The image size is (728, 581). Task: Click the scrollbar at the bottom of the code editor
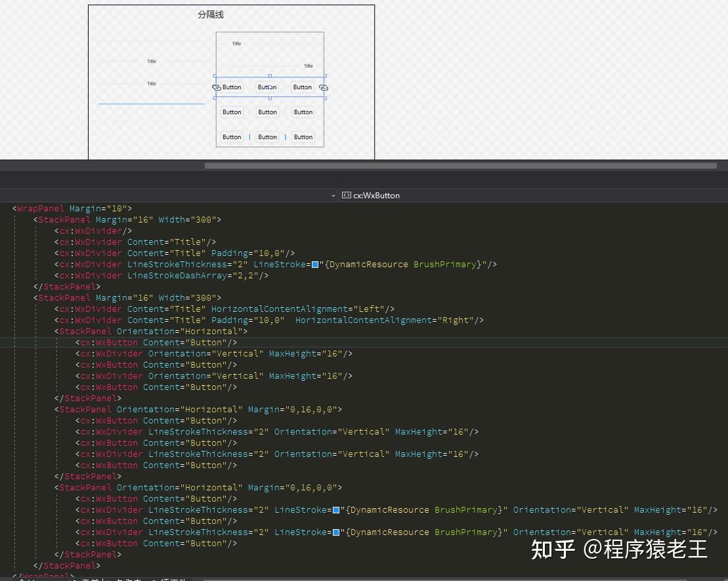click(x=361, y=579)
